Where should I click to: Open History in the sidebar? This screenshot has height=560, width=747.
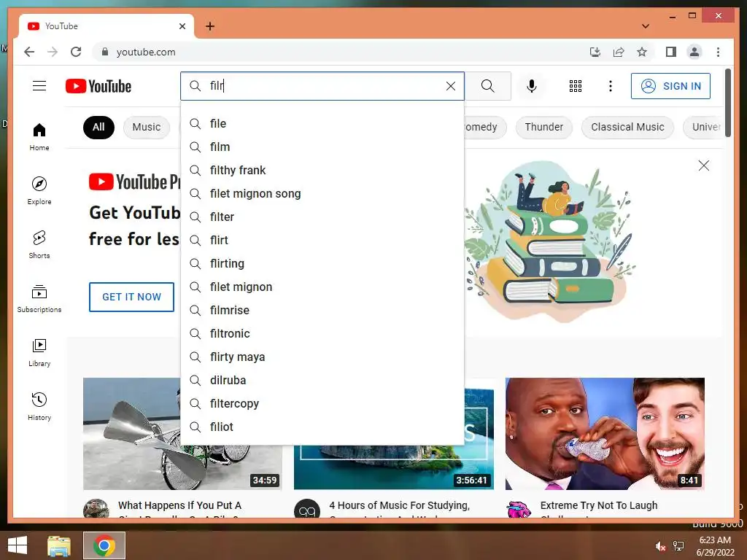click(x=39, y=406)
